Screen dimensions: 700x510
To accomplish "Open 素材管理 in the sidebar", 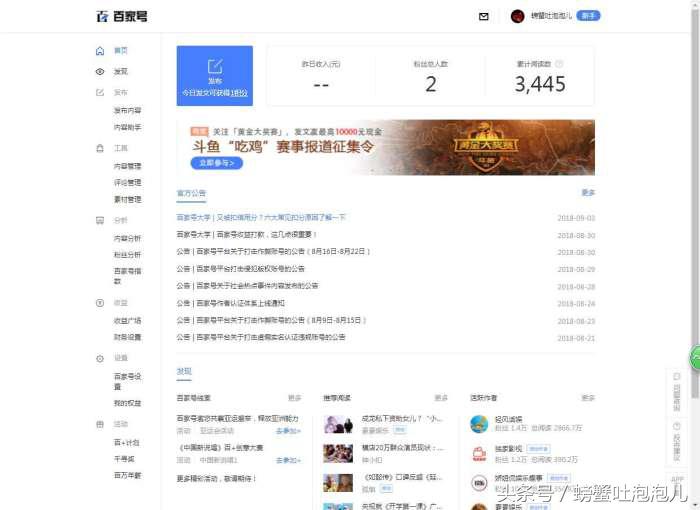I will [x=128, y=200].
